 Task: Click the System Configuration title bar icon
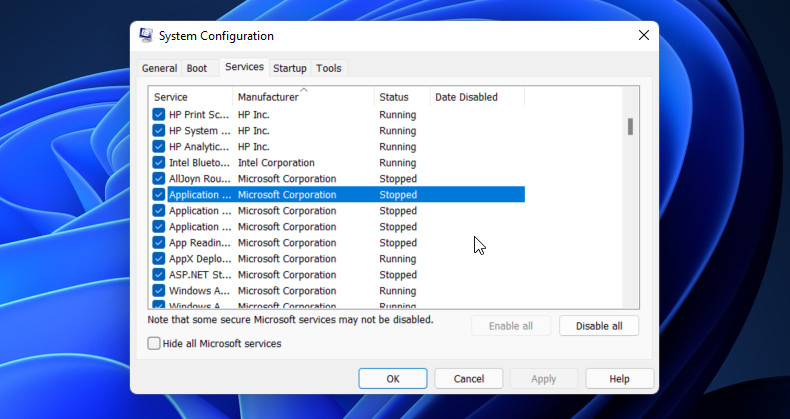pos(146,36)
